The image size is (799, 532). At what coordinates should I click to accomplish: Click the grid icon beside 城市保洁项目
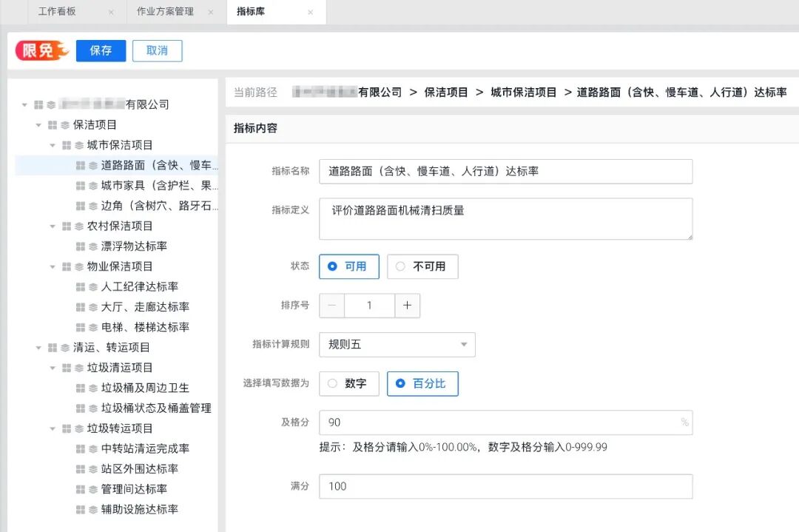pyautogui.click(x=66, y=145)
